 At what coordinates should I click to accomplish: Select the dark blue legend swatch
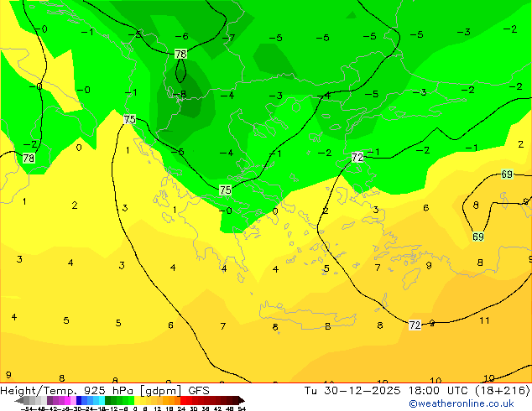[x=79, y=401]
